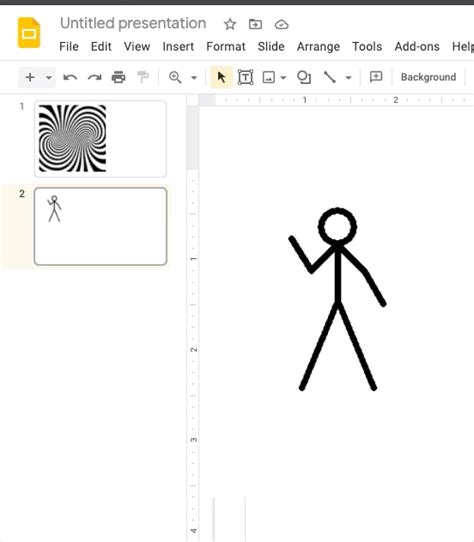
Task: Click the Add comment icon
Action: pyautogui.click(x=376, y=76)
